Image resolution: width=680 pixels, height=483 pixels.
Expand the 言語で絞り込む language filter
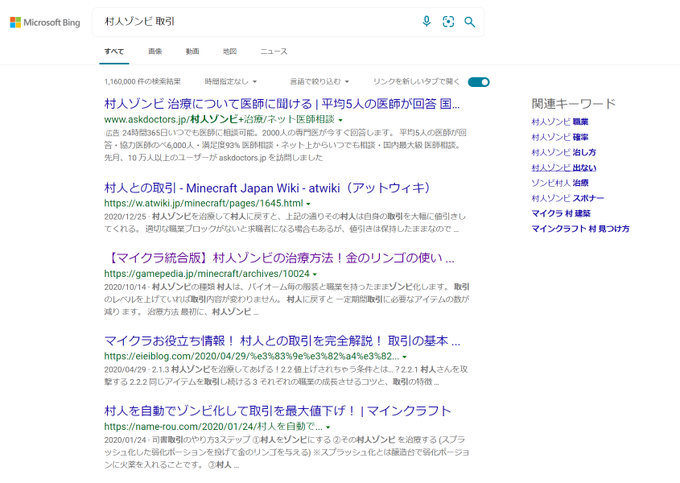(x=320, y=82)
